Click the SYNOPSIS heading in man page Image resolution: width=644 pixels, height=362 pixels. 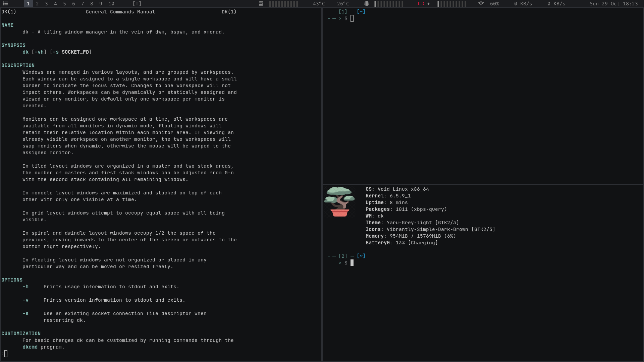[x=13, y=45]
